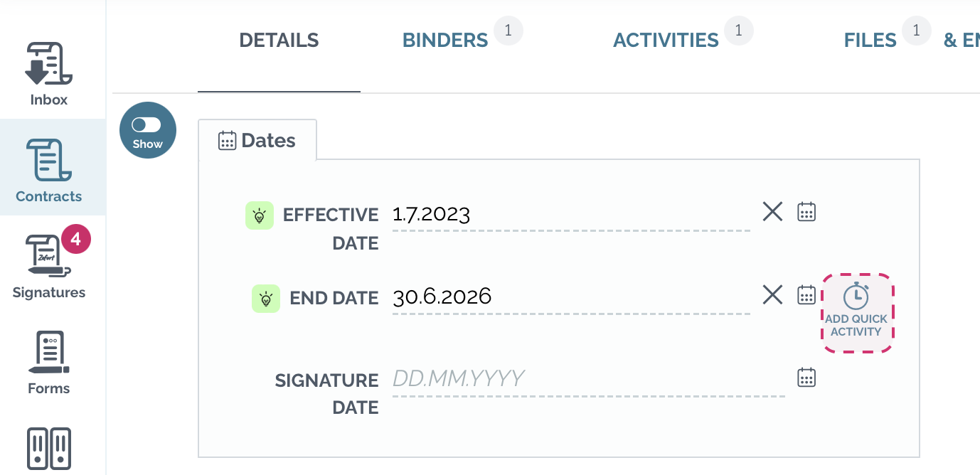Click Add Quick Activity button
Viewport: 980px width, 475px height.
(x=856, y=313)
